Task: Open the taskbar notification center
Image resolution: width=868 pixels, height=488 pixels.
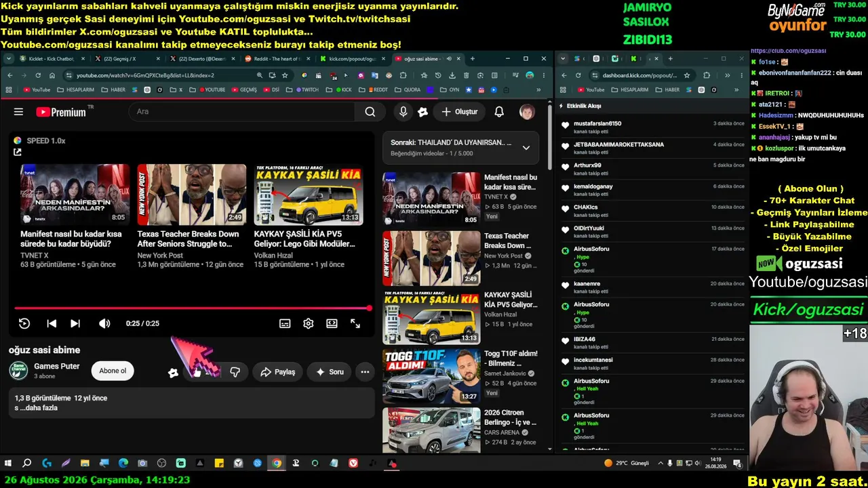Action: tap(738, 464)
